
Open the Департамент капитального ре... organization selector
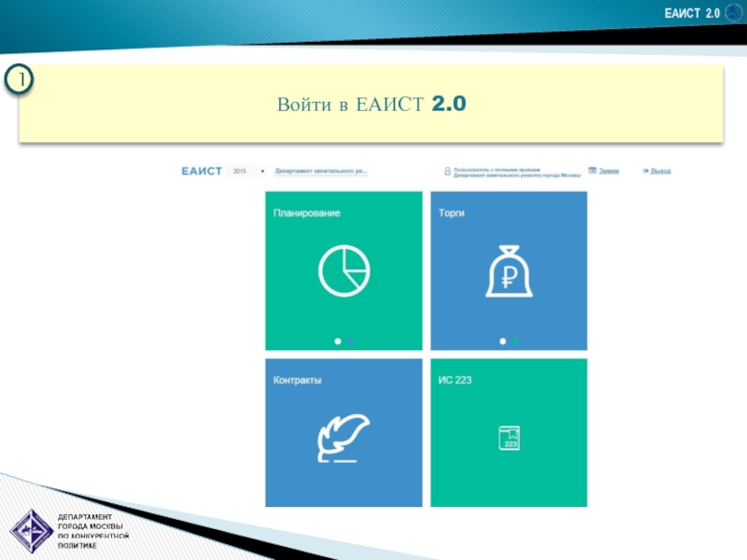point(321,171)
